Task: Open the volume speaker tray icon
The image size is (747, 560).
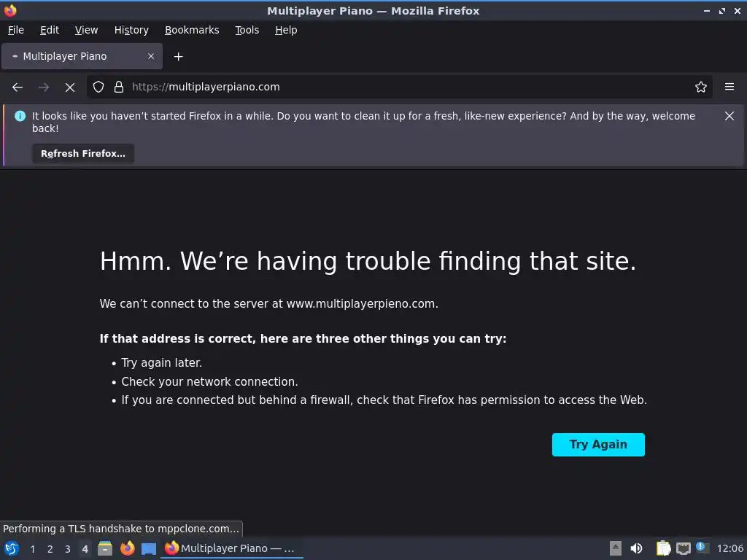Action: (636, 548)
